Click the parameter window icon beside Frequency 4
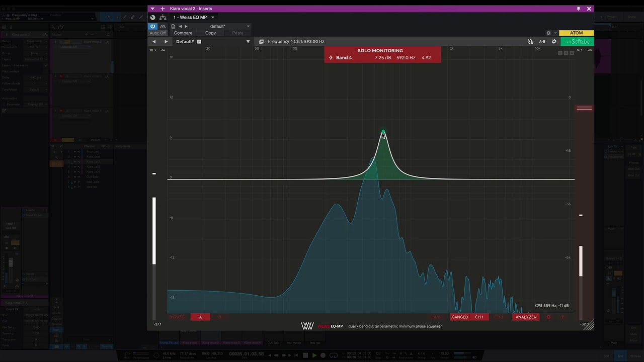Screen dimensions: 644x362 (x=261, y=42)
